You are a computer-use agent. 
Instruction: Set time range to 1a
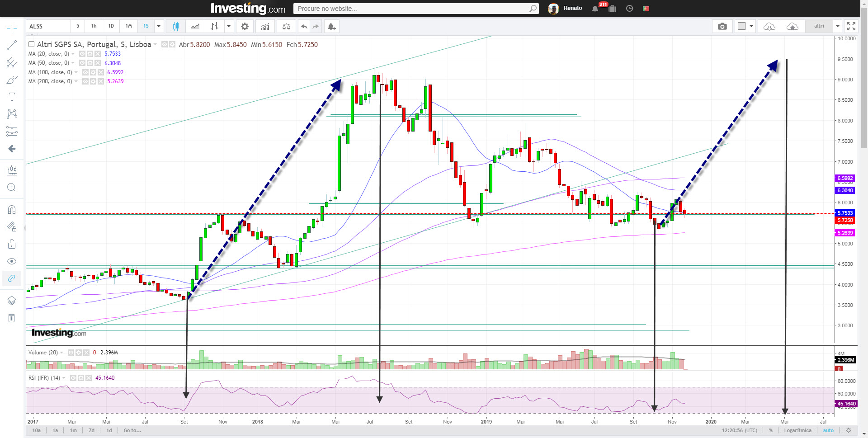[x=56, y=430]
